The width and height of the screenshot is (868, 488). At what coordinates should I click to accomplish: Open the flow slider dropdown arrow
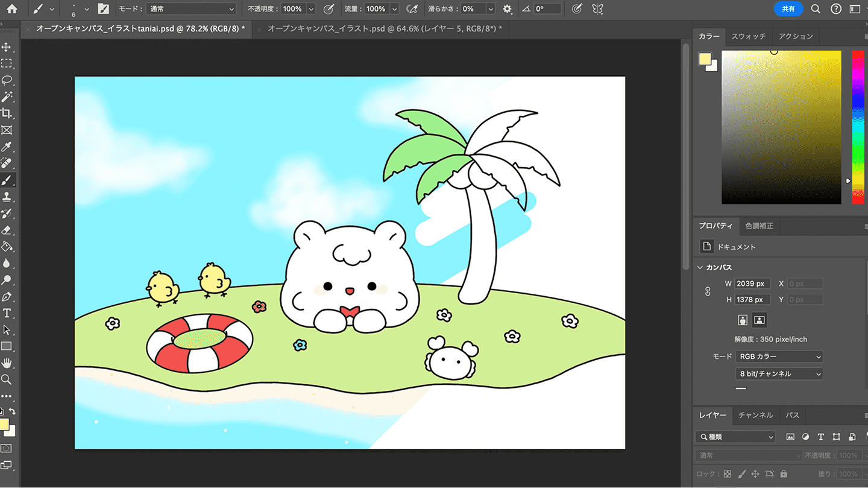click(x=394, y=9)
